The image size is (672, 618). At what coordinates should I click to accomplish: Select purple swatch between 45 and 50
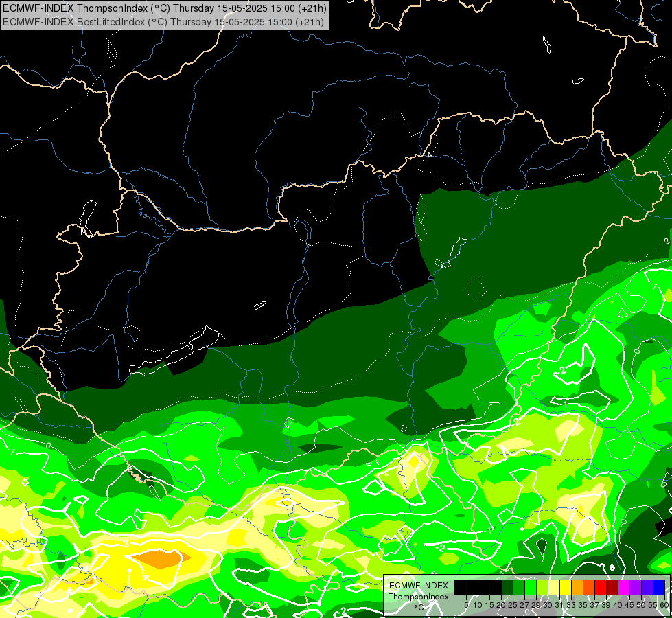click(636, 588)
